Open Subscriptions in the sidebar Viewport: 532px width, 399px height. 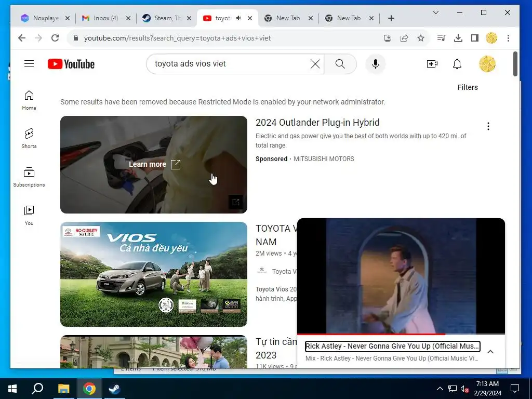point(29,177)
